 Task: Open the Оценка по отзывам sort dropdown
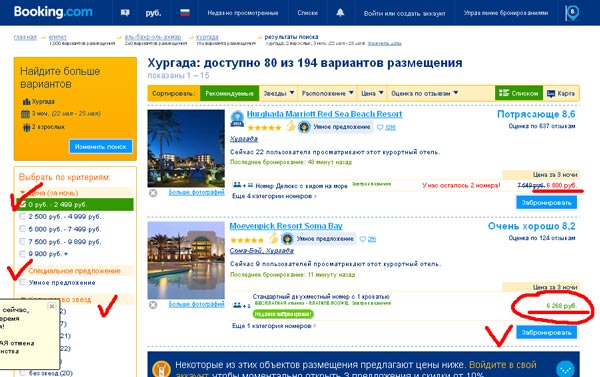[x=424, y=93]
